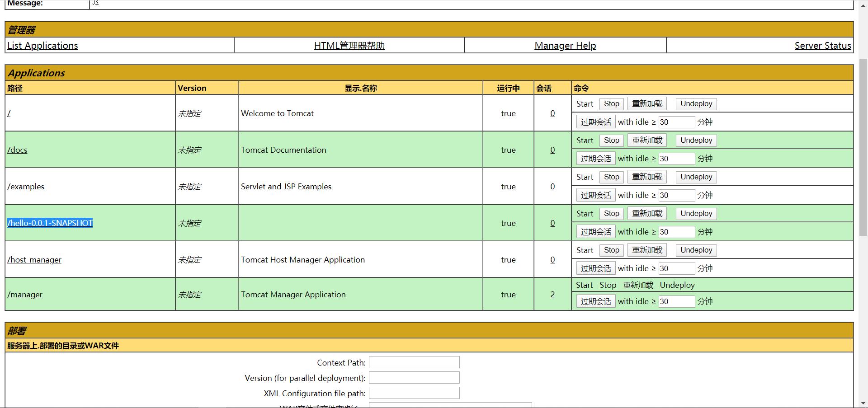Click 'Tomcat Manager Application' text

click(293, 295)
